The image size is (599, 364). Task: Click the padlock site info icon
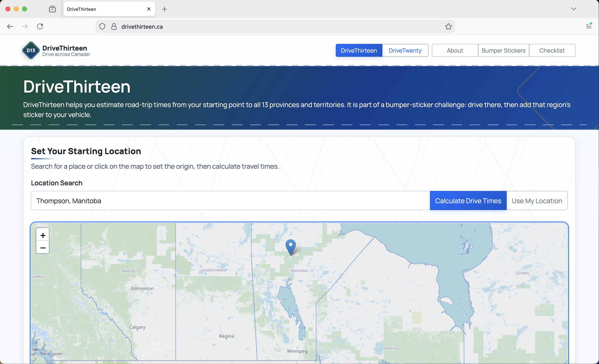pyautogui.click(x=114, y=26)
